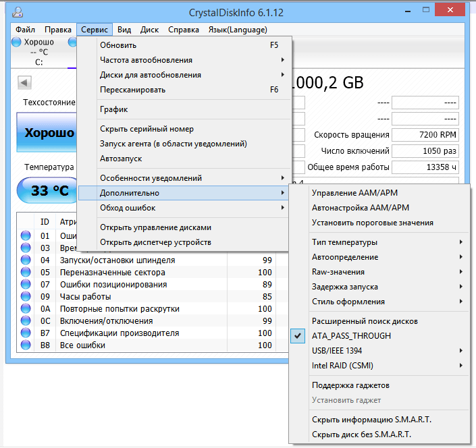
Task: Select row Часы работы
Action: (153, 296)
